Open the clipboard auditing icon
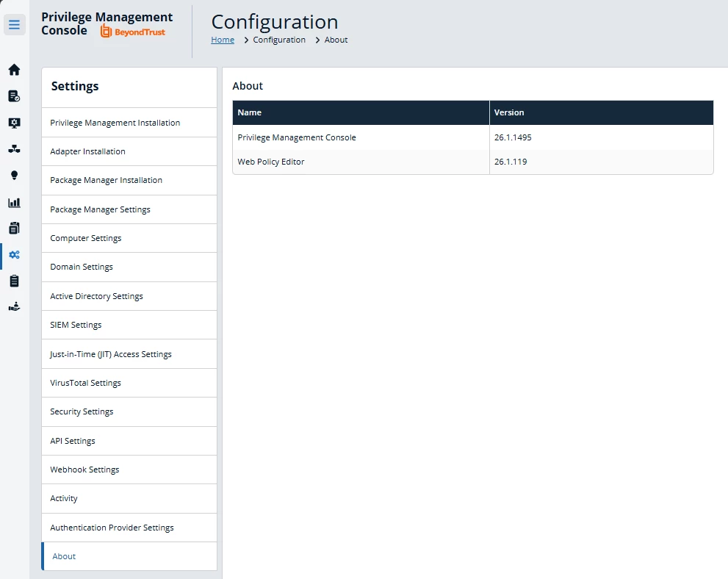728x579 pixels. pyautogui.click(x=15, y=281)
